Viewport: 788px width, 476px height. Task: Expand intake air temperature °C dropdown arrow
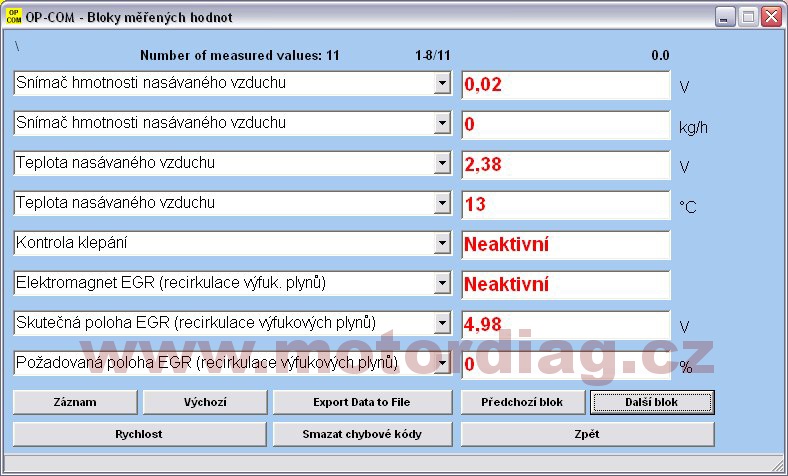click(x=443, y=204)
